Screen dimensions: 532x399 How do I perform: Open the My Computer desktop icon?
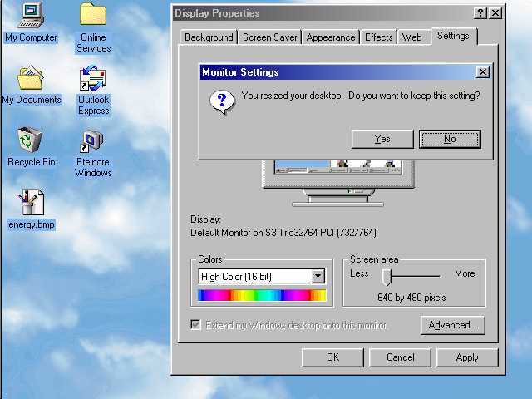(31, 15)
